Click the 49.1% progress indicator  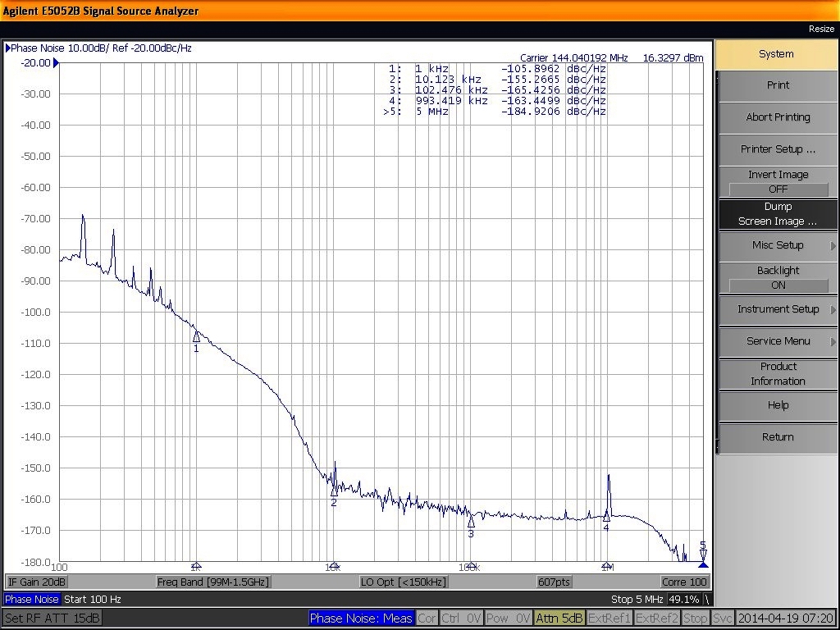(683, 600)
